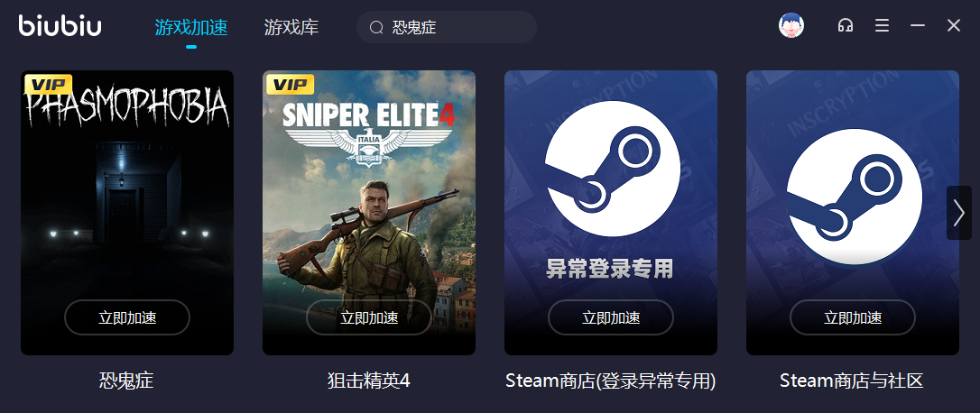
Task: Open the hamburger menu icon
Action: 882,25
